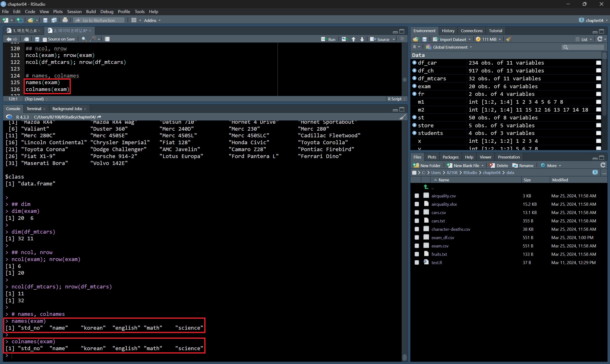This screenshot has width=610, height=364.
Task: Click the find/replace magnifier icon
Action: pyautogui.click(x=84, y=39)
